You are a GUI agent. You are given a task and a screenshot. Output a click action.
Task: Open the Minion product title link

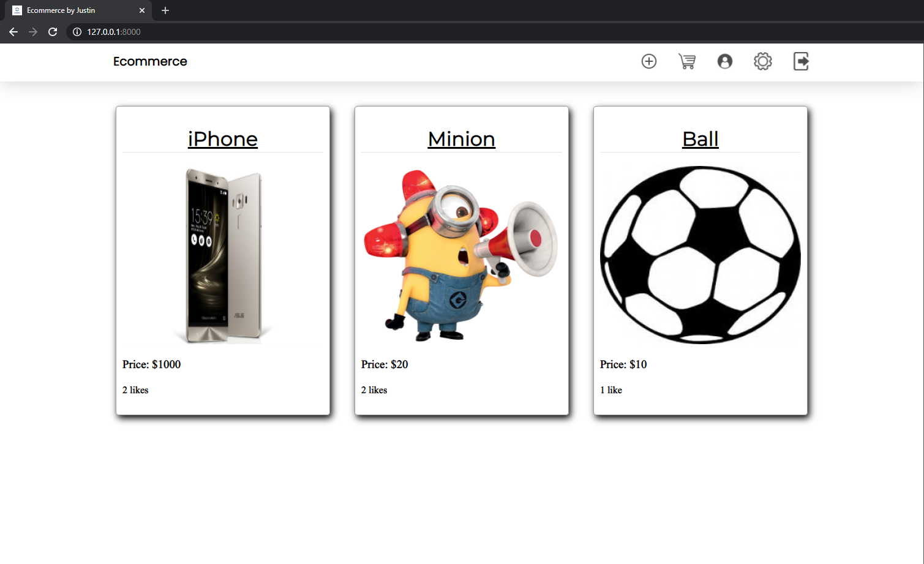tap(462, 139)
